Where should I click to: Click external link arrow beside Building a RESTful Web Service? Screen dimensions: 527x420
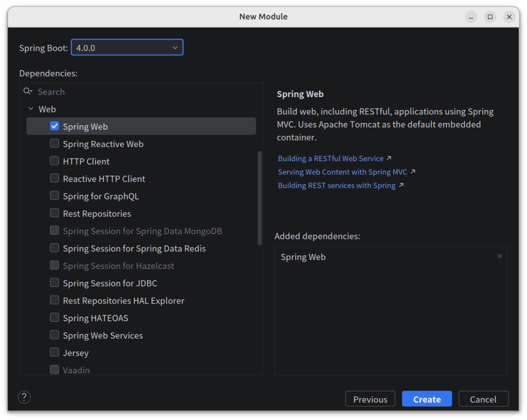tap(389, 159)
